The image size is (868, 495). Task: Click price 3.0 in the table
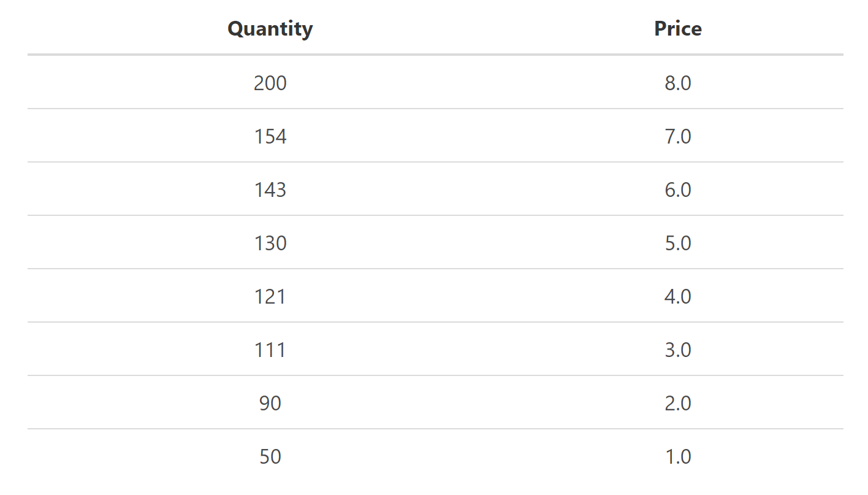(x=677, y=350)
